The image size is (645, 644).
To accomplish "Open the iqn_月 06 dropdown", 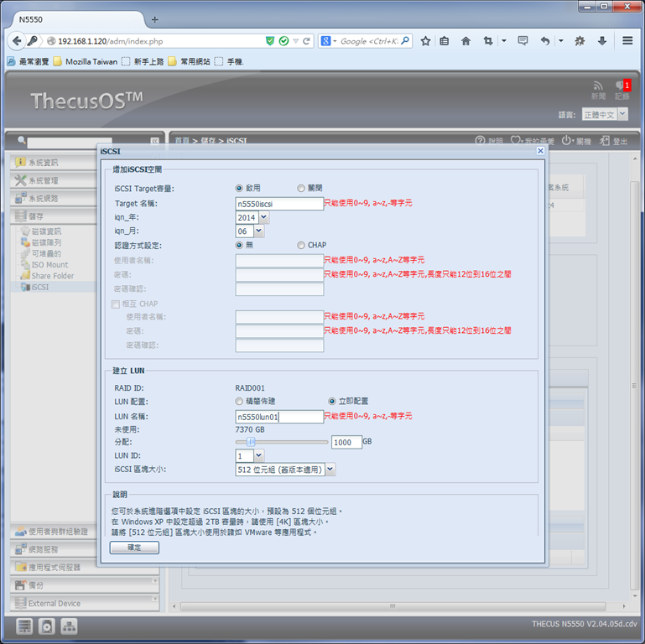I will click(x=258, y=231).
